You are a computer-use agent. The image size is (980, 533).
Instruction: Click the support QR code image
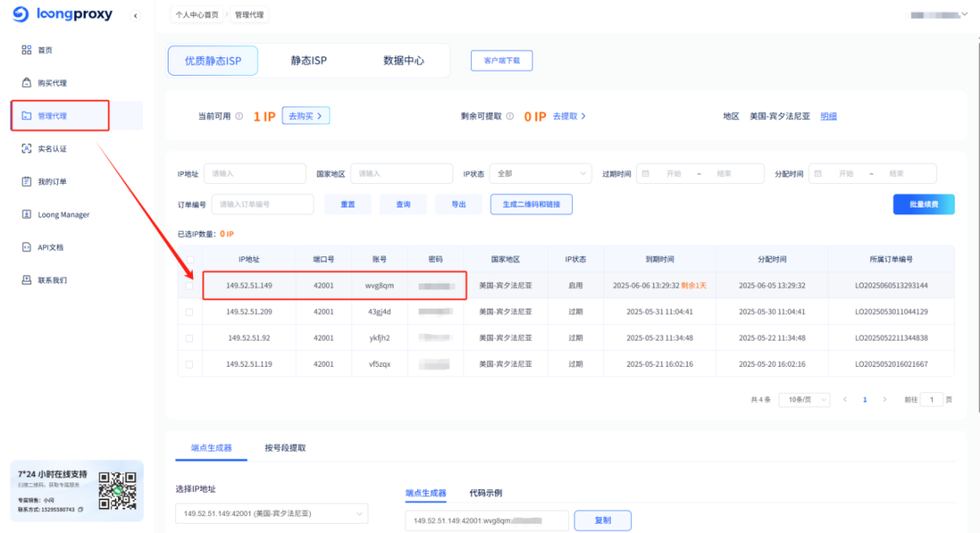point(117,491)
